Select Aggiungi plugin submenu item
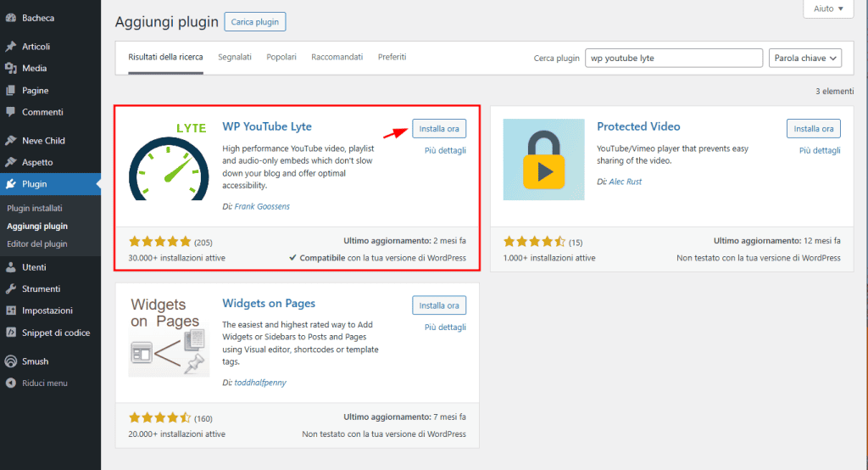Image resolution: width=868 pixels, height=470 pixels. pos(37,227)
